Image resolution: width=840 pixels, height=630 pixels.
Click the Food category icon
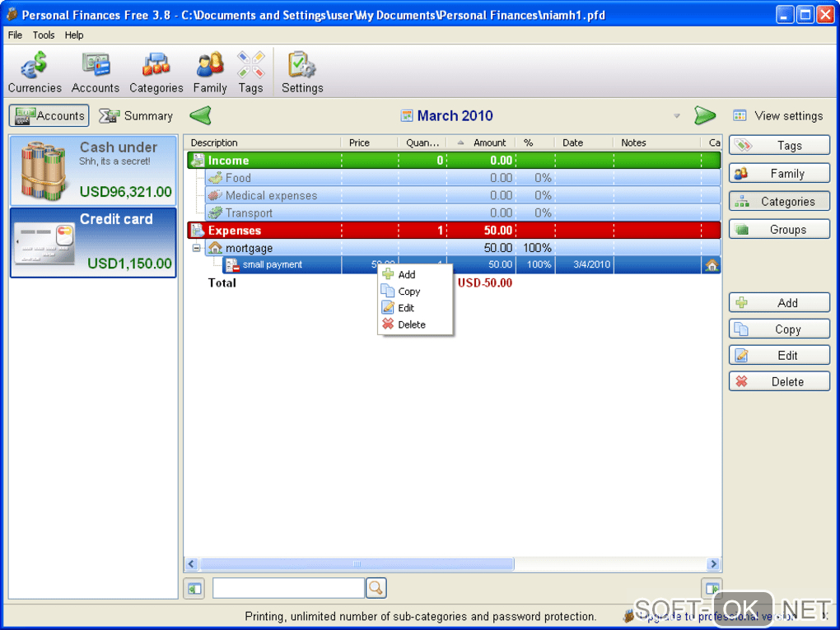216,178
